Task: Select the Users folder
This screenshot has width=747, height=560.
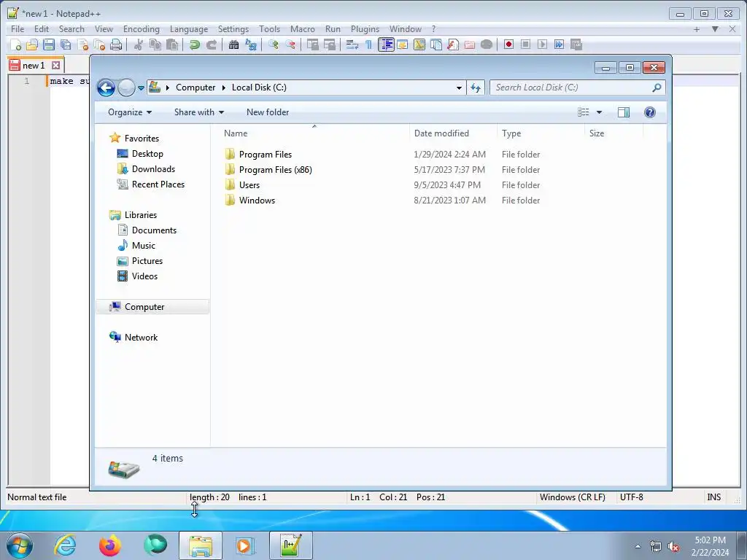Action: pyautogui.click(x=249, y=184)
